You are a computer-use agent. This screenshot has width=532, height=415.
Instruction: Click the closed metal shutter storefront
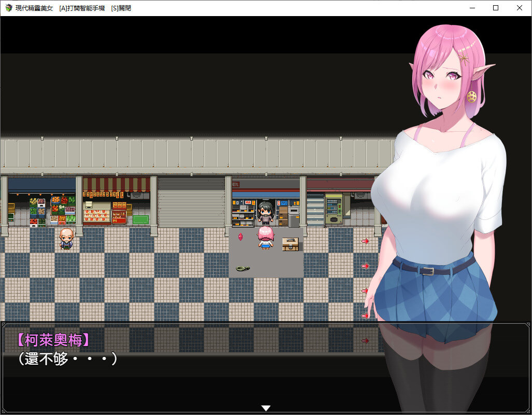click(191, 202)
